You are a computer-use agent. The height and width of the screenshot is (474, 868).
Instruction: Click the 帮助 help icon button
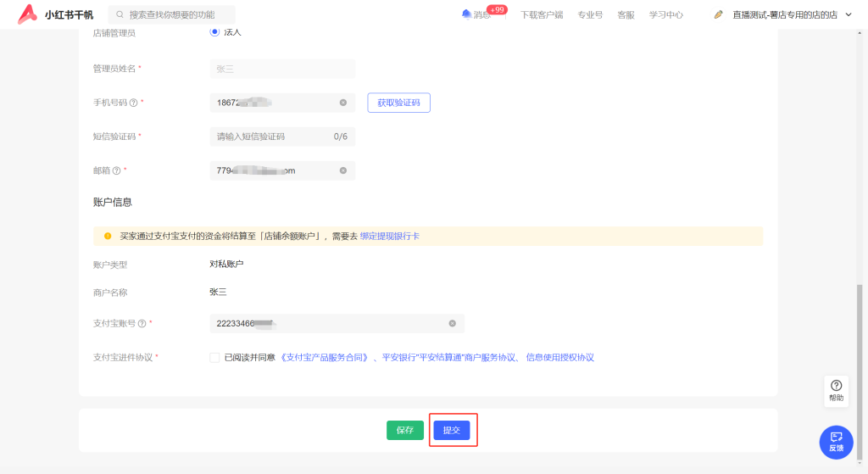(837, 390)
